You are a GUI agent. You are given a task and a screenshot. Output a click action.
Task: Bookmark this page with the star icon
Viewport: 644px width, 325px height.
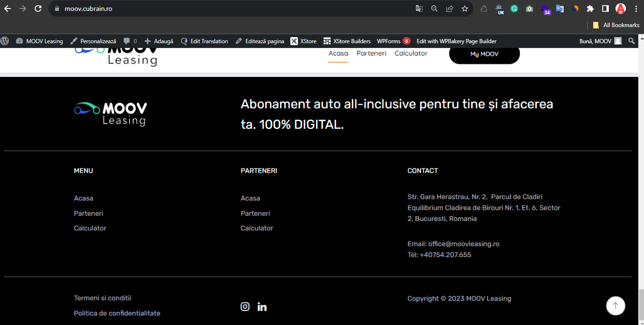[465, 9]
